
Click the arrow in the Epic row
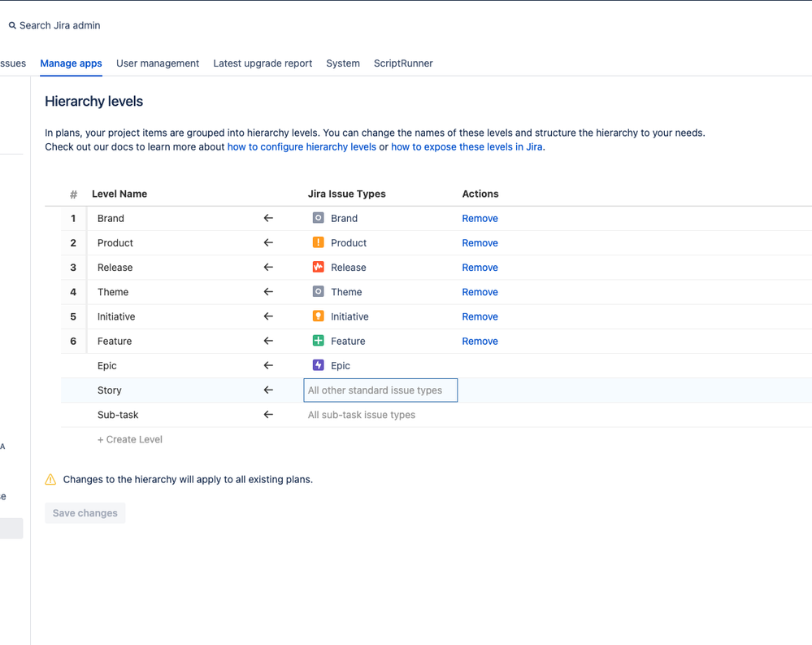tap(268, 365)
